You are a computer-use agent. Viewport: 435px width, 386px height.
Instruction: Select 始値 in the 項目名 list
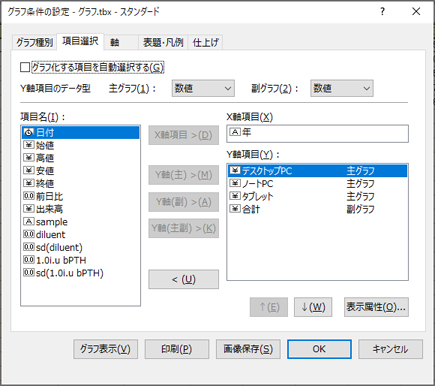click(80, 145)
